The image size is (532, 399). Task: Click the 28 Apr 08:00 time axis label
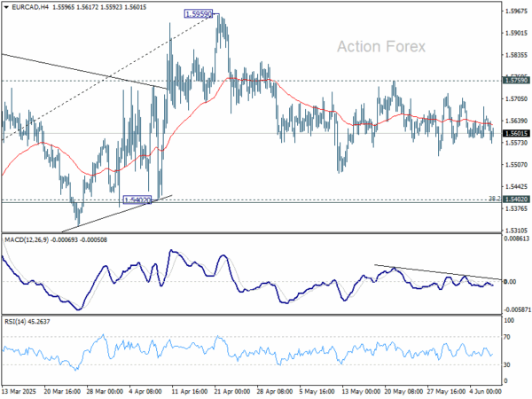pyautogui.click(x=275, y=392)
